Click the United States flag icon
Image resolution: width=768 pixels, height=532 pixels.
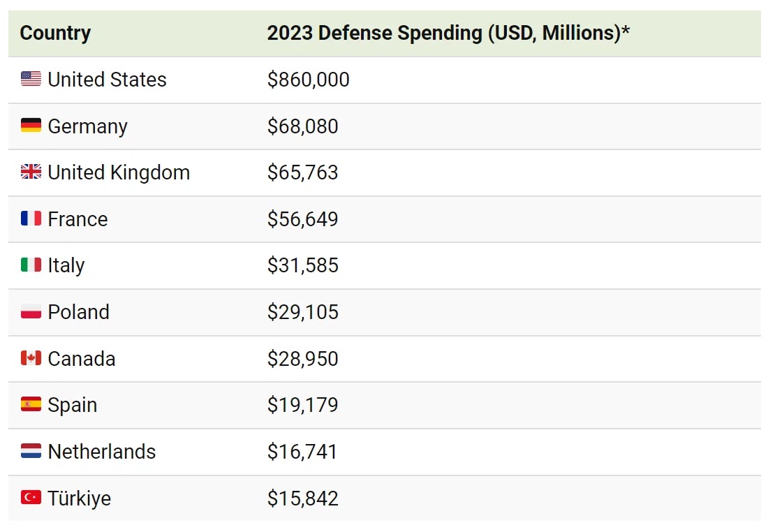tap(31, 79)
